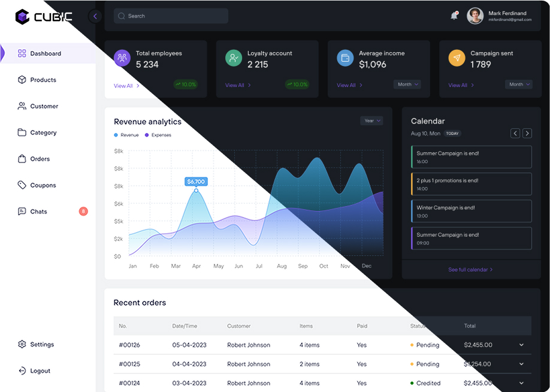Click the $6,700 April data point
This screenshot has width=550, height=392.
coord(196,191)
